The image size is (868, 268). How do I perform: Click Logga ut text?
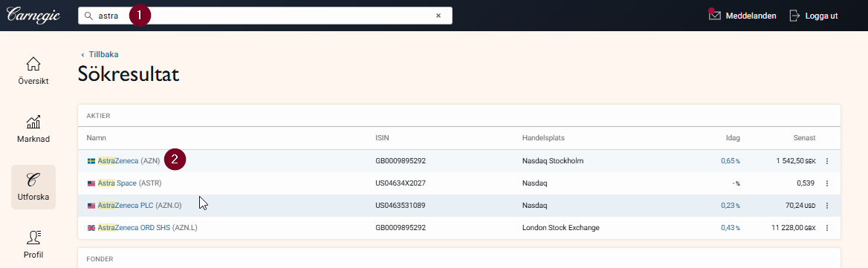click(x=821, y=16)
